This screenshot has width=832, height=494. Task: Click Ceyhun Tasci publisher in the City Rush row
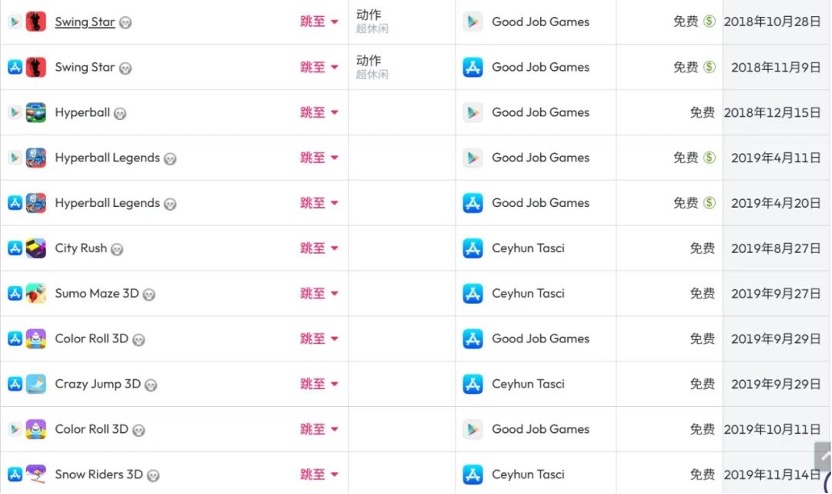pos(528,248)
